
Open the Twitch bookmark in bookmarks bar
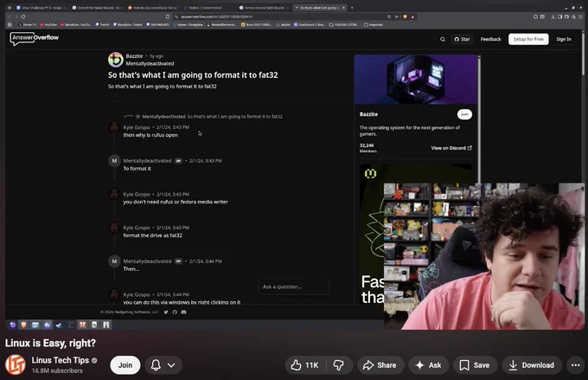(102, 25)
